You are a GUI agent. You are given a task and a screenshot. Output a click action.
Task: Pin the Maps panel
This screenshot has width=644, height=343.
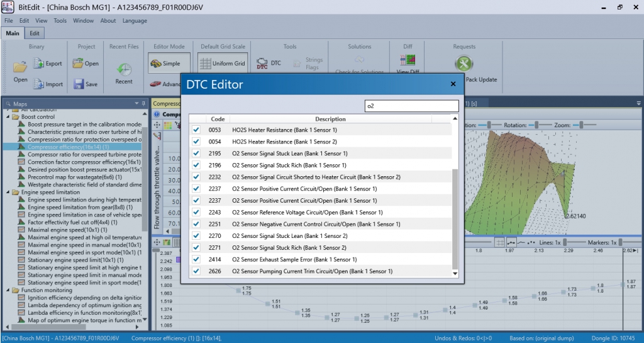point(143,103)
